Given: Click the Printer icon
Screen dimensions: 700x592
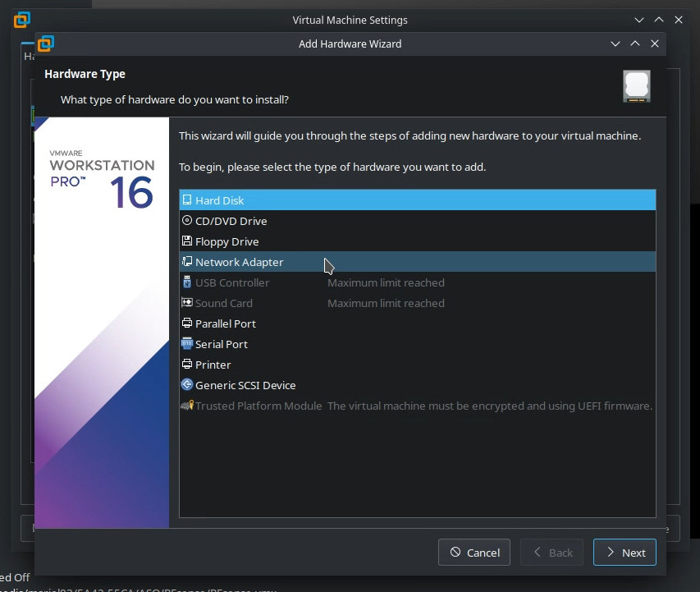Looking at the screenshot, I should (x=187, y=365).
